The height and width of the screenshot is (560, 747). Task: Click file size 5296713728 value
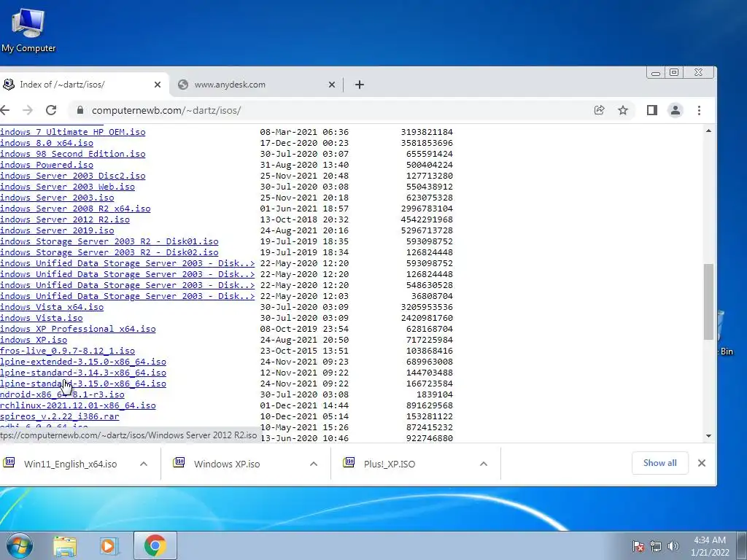(x=427, y=230)
